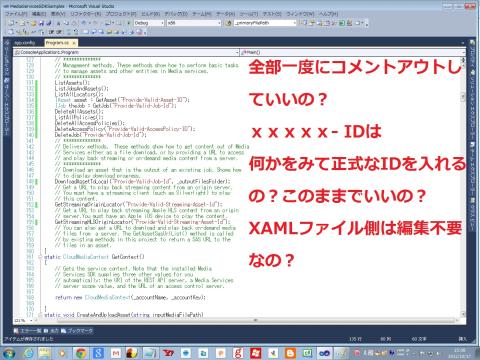Click the Cut scissors icon
480x360 pixels.
coord(58,23)
